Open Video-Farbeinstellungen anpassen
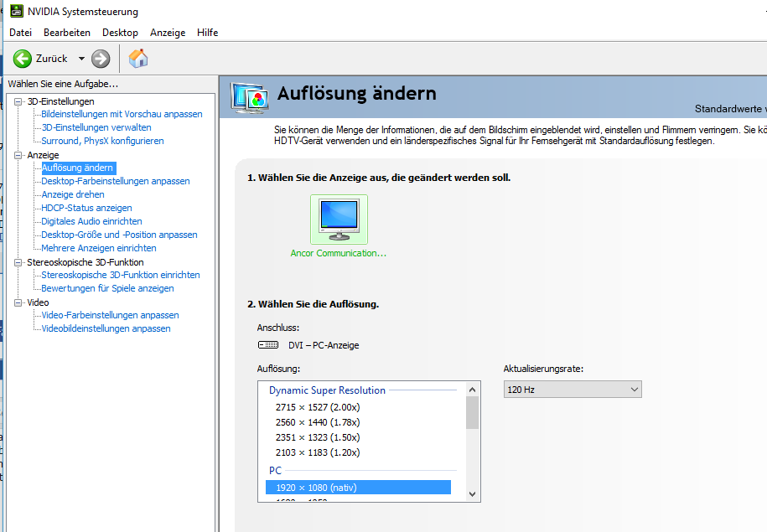Image resolution: width=767 pixels, height=532 pixels. coord(110,315)
